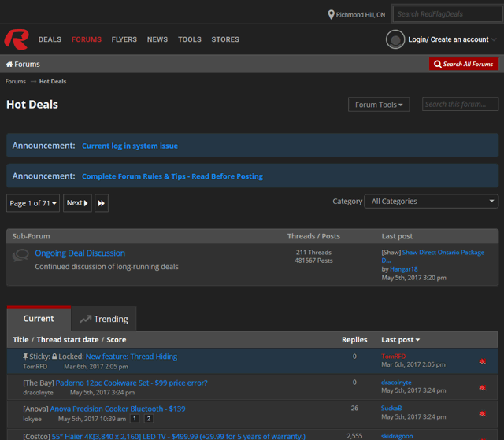Click the 211 Threads count text
Image resolution: width=504 pixels, height=440 pixels.
313,253
